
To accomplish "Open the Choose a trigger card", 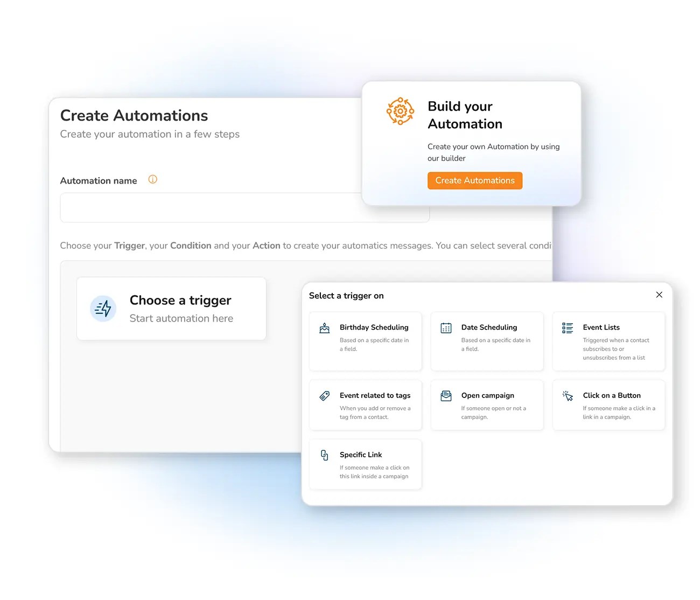I will [171, 309].
